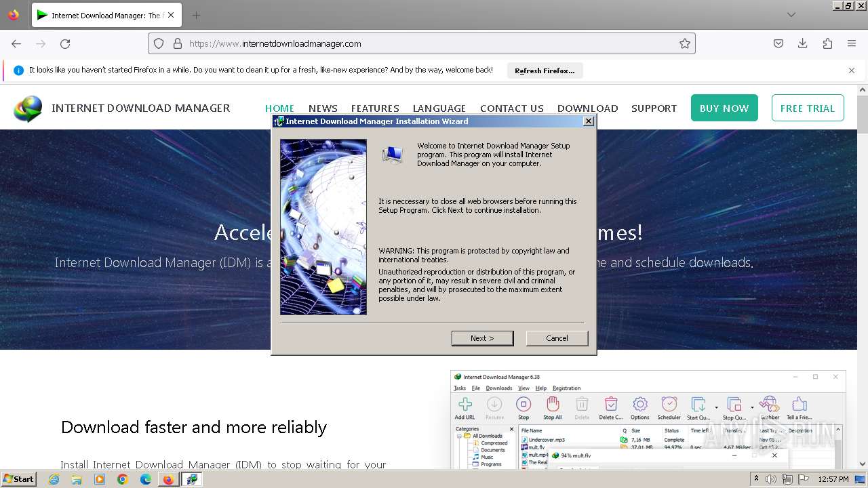Click the wizard title bar icon
The image size is (868, 488).
tap(278, 121)
